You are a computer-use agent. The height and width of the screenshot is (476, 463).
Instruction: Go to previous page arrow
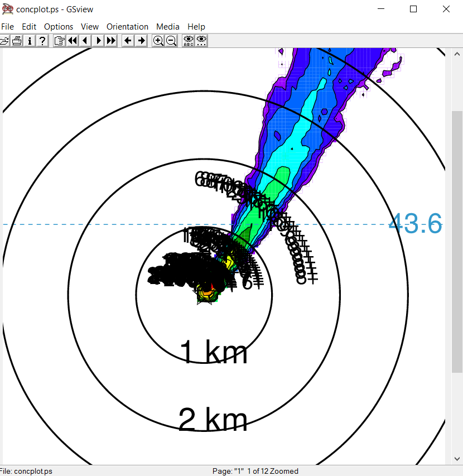tap(85, 41)
